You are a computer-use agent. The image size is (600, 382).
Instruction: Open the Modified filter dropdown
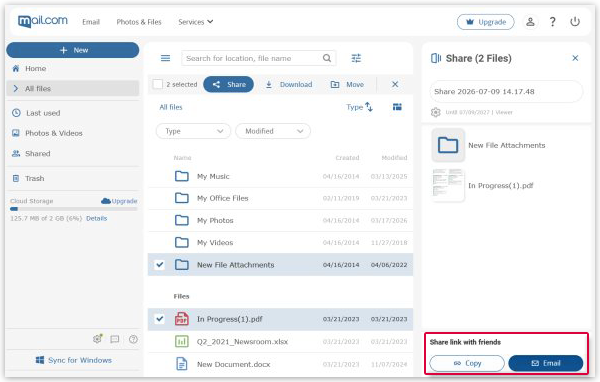click(x=273, y=131)
